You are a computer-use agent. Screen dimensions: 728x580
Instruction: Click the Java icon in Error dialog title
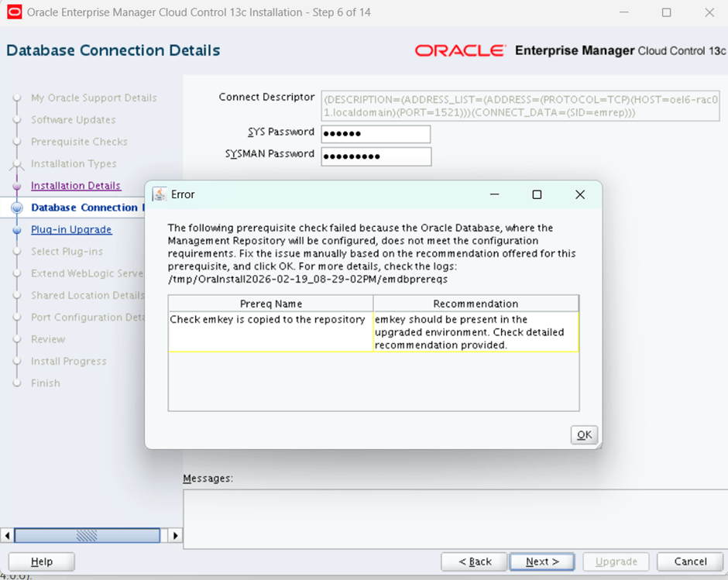tap(160, 194)
